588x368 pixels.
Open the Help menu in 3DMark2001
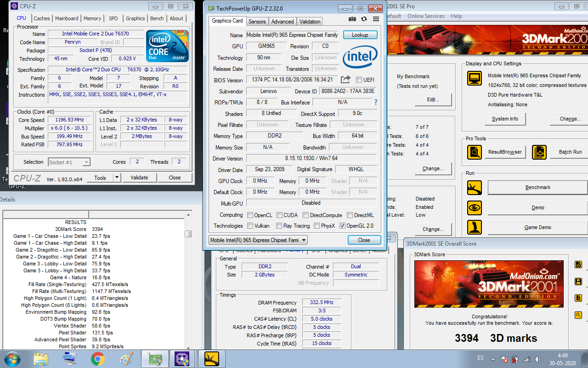[x=456, y=16]
